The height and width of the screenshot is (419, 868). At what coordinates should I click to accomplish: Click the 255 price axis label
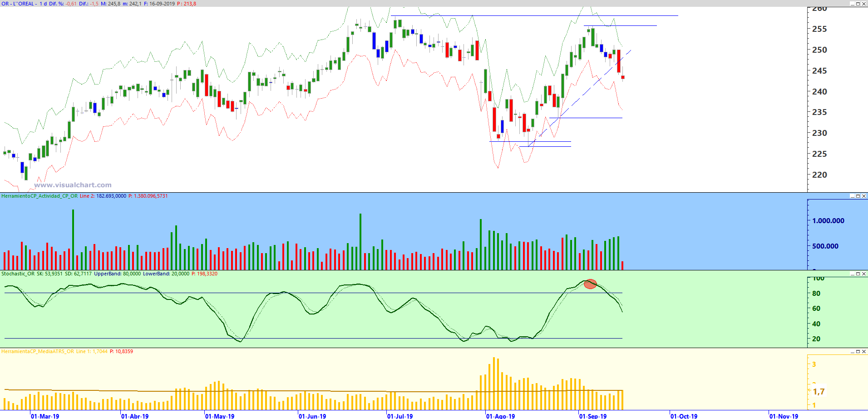[819, 29]
